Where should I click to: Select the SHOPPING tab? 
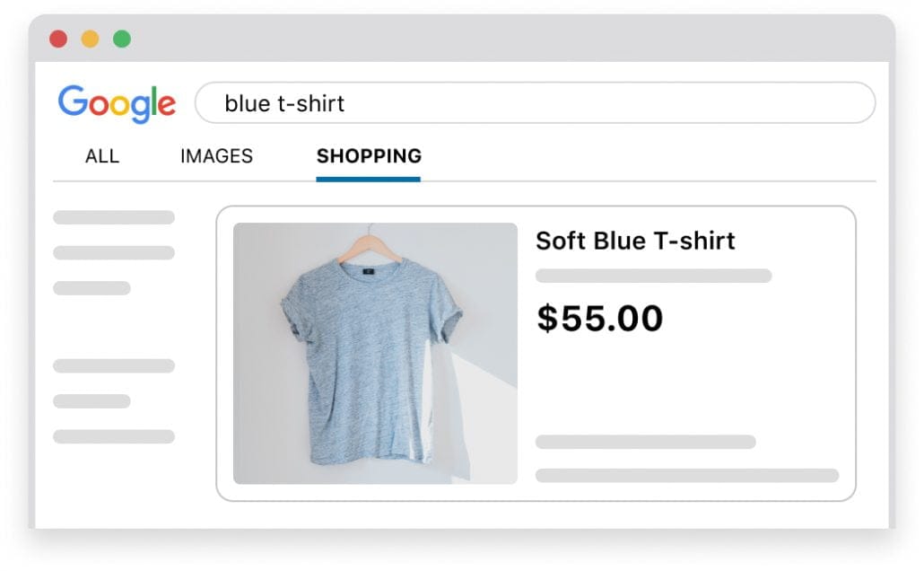[x=369, y=155]
